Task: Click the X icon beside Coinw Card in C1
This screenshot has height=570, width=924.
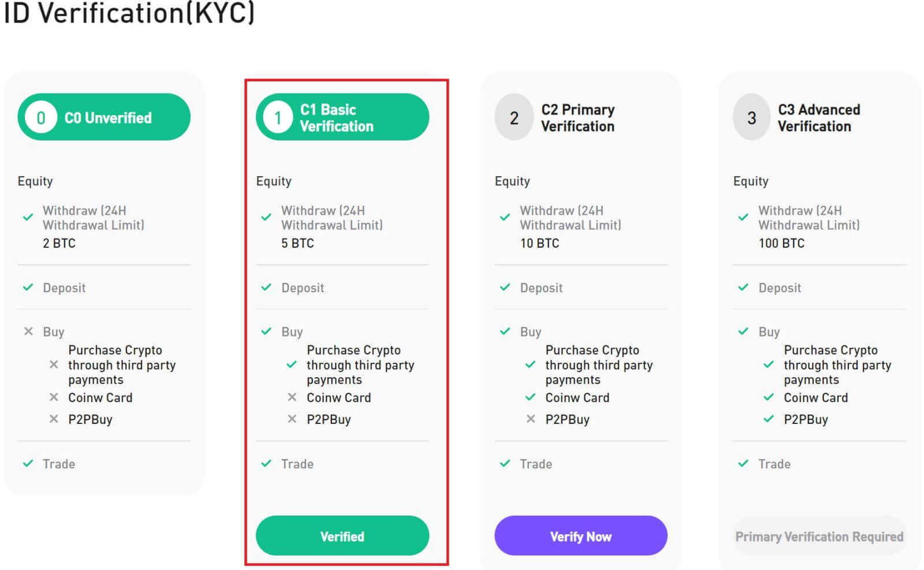Action: pos(292,397)
